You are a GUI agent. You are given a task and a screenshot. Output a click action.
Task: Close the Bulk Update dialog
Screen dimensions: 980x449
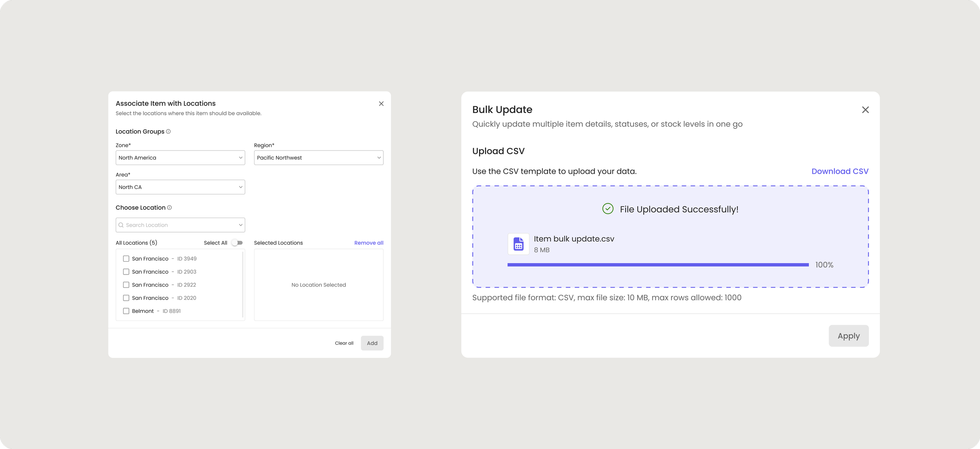pyautogui.click(x=865, y=110)
